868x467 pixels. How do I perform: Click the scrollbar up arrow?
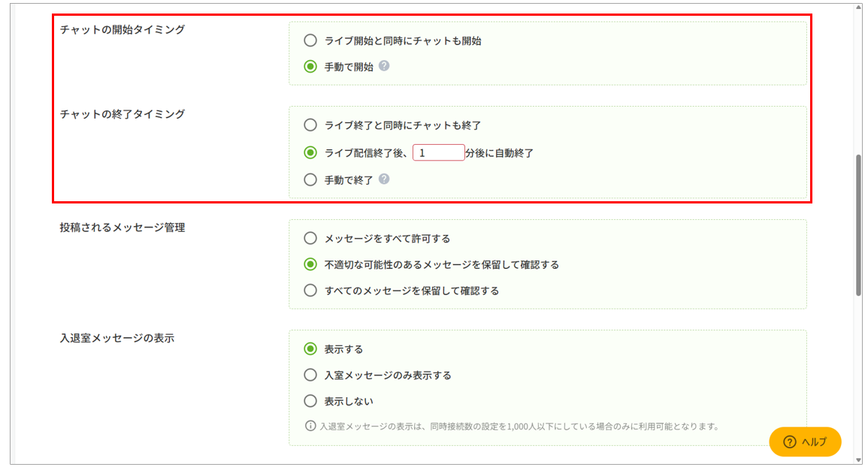pos(858,8)
